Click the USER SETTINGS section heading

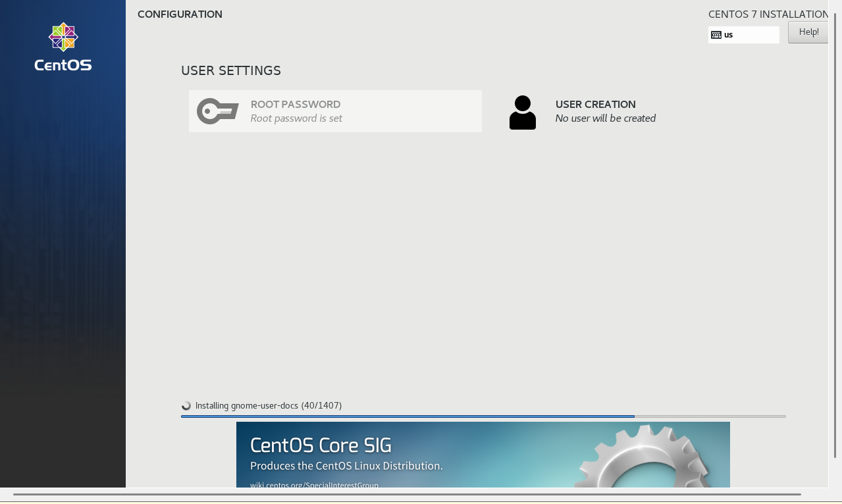click(231, 70)
